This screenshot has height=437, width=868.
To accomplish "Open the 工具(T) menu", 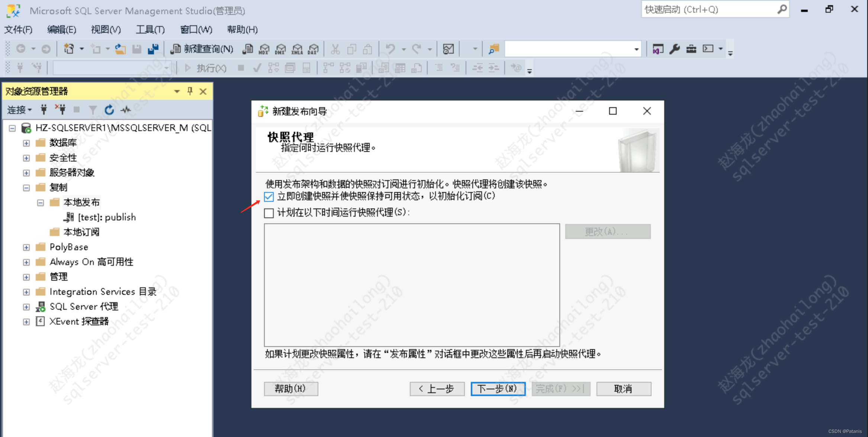I will coord(150,29).
